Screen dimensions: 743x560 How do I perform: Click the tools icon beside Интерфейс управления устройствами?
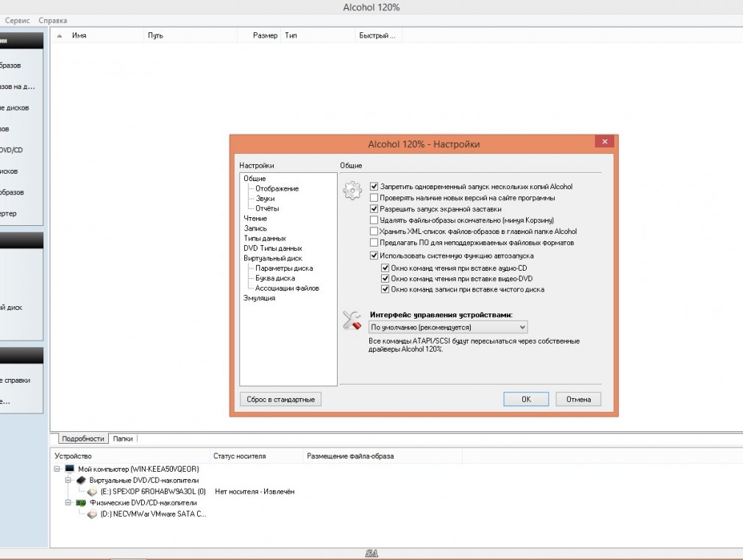coord(352,320)
